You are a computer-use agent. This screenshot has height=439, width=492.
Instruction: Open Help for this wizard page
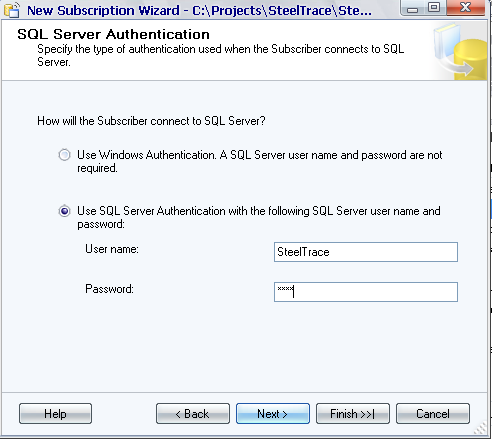coord(55,414)
